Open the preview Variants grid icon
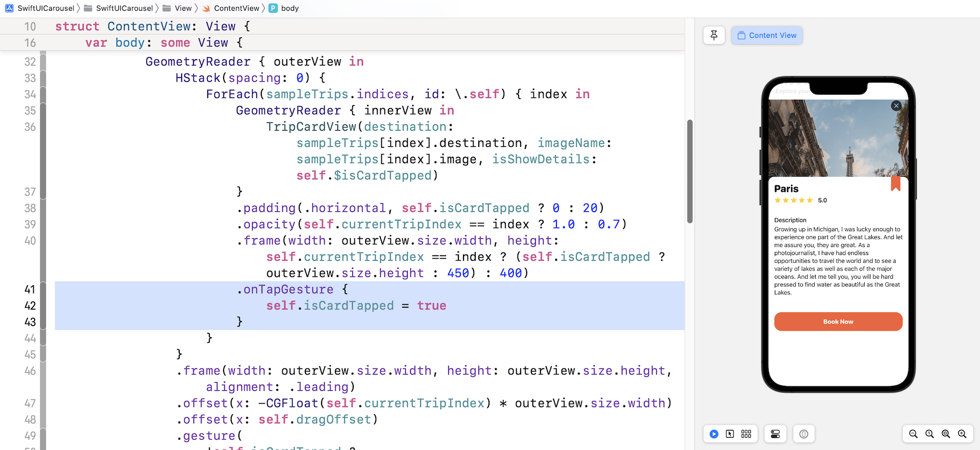The image size is (980, 450). [x=746, y=434]
